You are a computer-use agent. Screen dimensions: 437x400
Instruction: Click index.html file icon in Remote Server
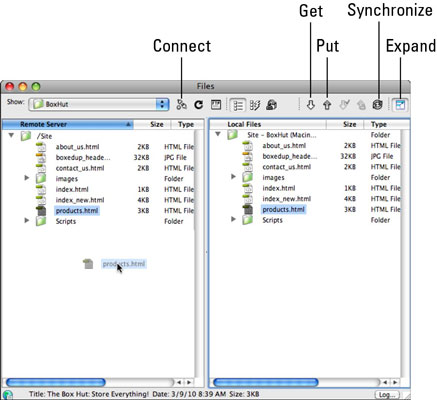point(41,189)
